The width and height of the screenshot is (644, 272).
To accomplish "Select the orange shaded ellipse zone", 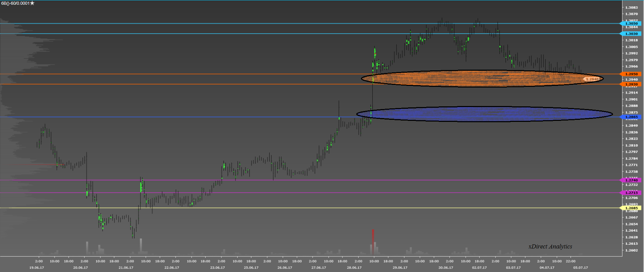I will click(x=472, y=78).
